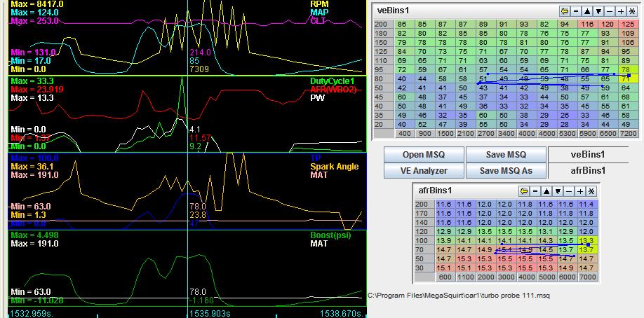Image resolution: width=644 pixels, height=318 pixels.
Task: Click the 1532.959s start time label
Action: click(31, 314)
